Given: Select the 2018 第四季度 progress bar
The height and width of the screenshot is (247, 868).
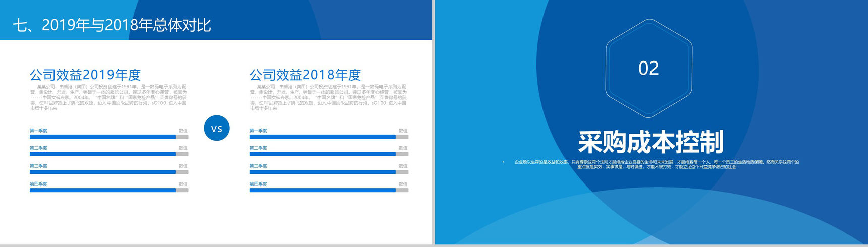Looking at the screenshot, I should pos(329,191).
